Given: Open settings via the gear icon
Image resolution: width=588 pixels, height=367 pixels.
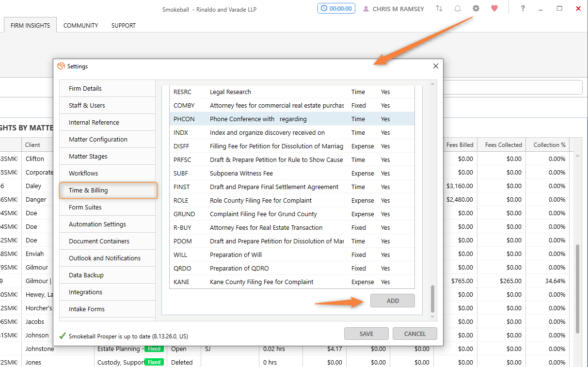Looking at the screenshot, I should (x=476, y=8).
